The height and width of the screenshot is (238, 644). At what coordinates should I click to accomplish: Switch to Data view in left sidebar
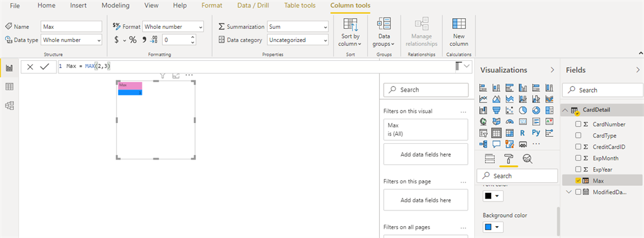coord(9,87)
